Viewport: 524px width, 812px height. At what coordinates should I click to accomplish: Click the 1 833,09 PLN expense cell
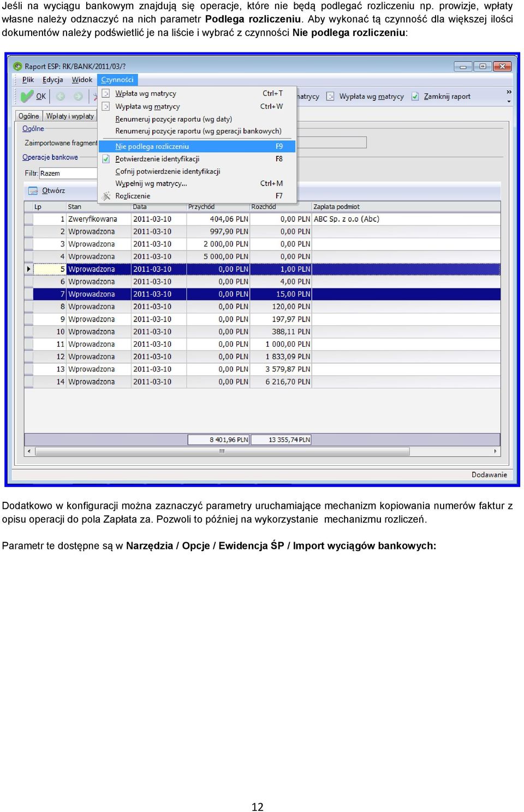point(281,357)
